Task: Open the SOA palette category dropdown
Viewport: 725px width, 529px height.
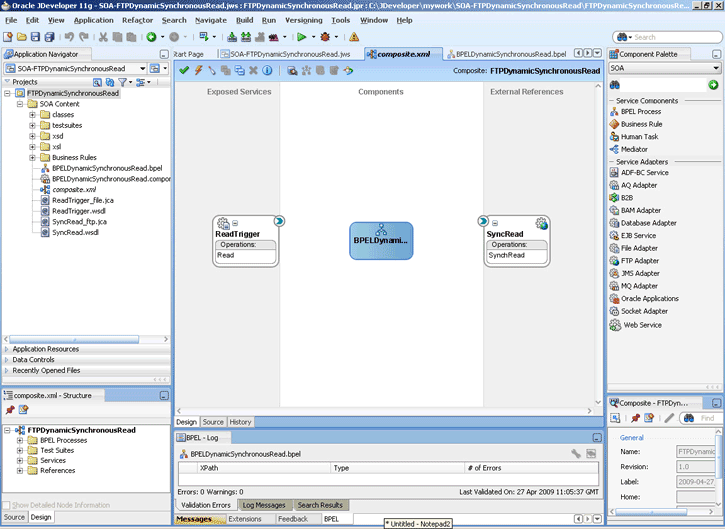Action: pos(716,68)
